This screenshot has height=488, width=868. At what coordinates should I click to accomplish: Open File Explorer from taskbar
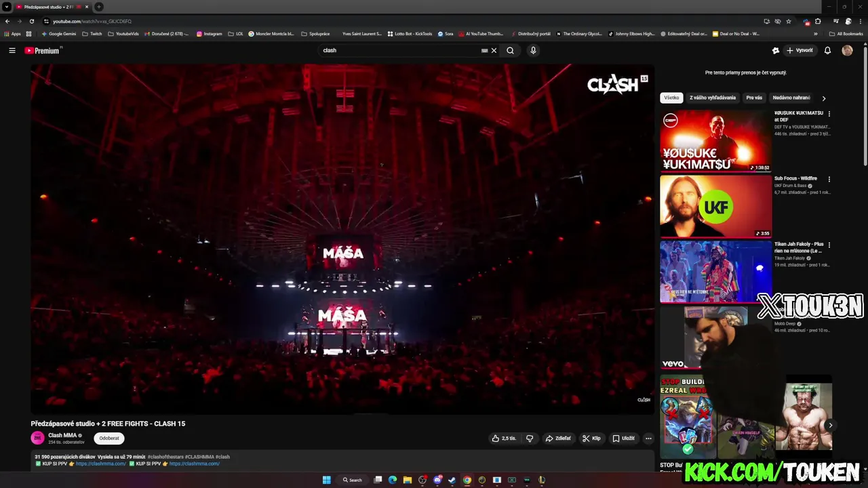click(x=408, y=480)
